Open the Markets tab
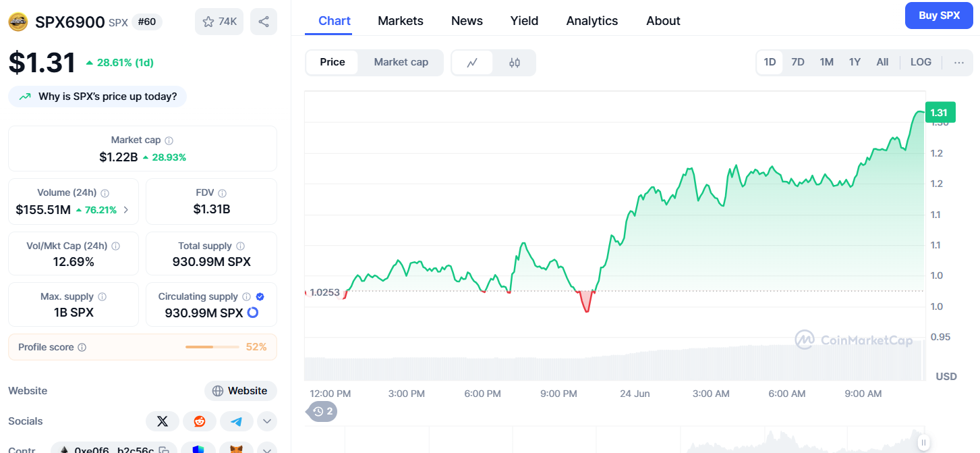The image size is (980, 453). pos(401,21)
